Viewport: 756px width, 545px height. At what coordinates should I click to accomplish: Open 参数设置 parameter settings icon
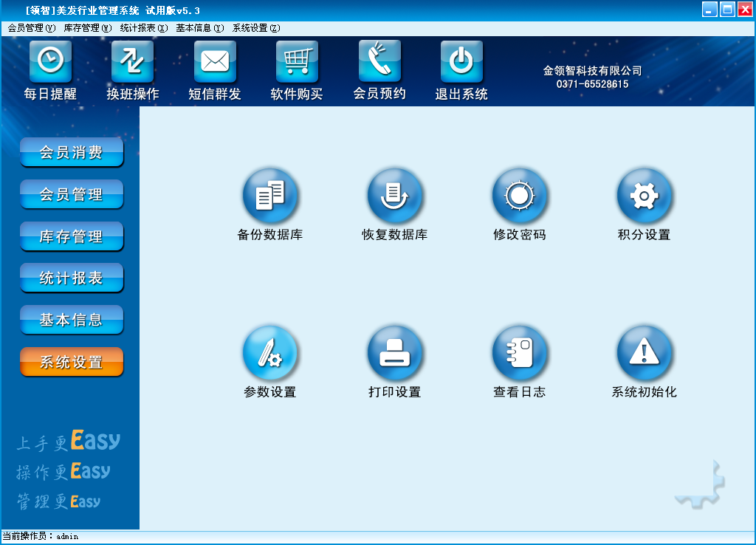click(x=270, y=353)
